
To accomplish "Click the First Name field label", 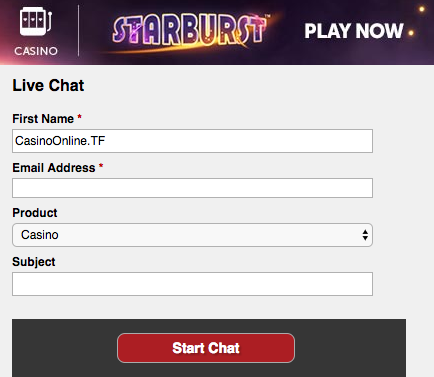I will tap(43, 119).
